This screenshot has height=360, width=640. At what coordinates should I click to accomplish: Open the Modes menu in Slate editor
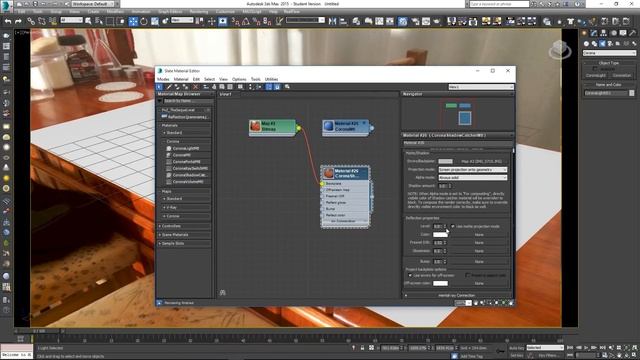163,79
